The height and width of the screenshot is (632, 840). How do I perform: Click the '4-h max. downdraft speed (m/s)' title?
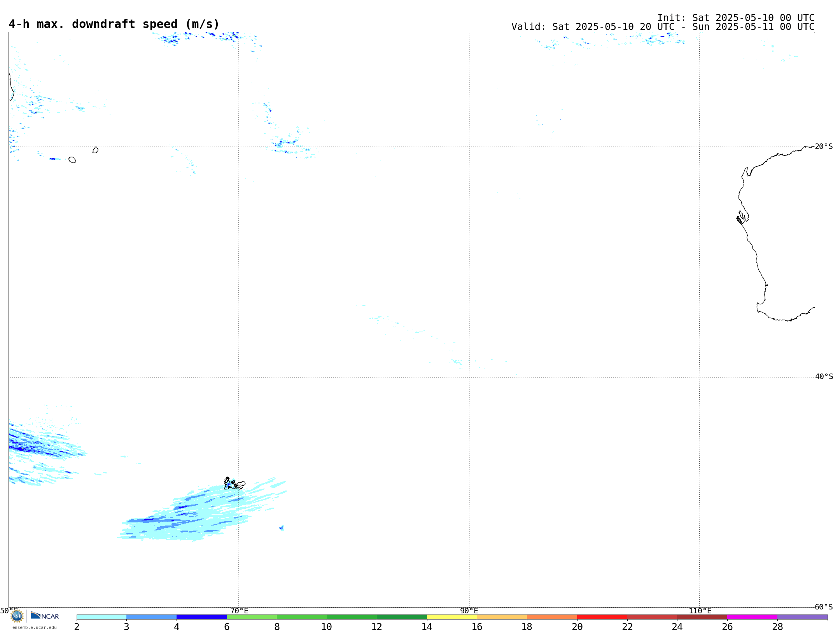pos(114,24)
